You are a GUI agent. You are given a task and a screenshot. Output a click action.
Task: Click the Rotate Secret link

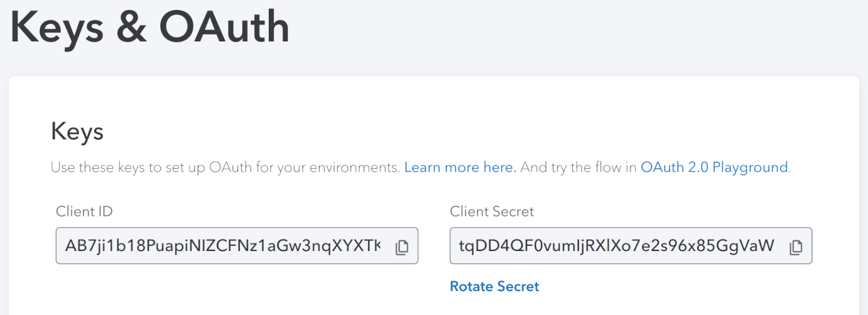coord(494,287)
